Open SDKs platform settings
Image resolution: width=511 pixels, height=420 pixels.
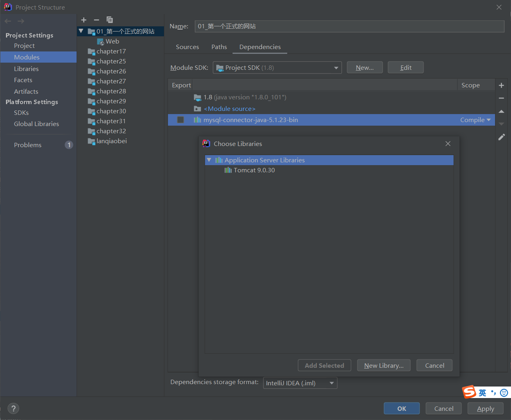pyautogui.click(x=21, y=113)
